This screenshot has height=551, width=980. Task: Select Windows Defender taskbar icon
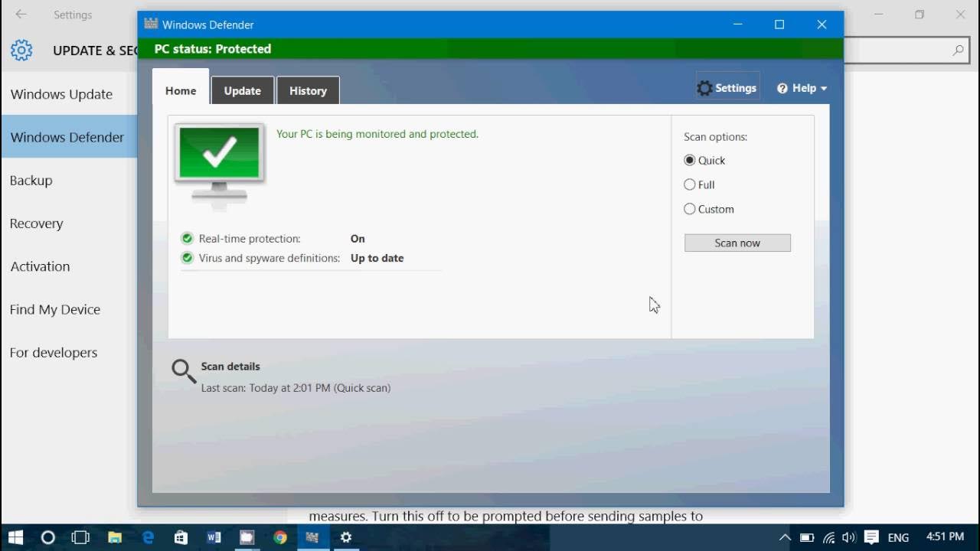[312, 537]
